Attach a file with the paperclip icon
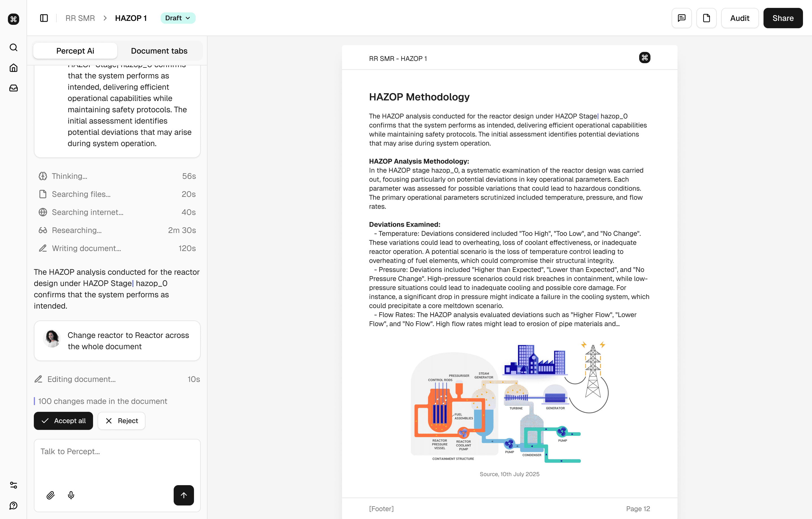The height and width of the screenshot is (519, 812). pos(50,495)
